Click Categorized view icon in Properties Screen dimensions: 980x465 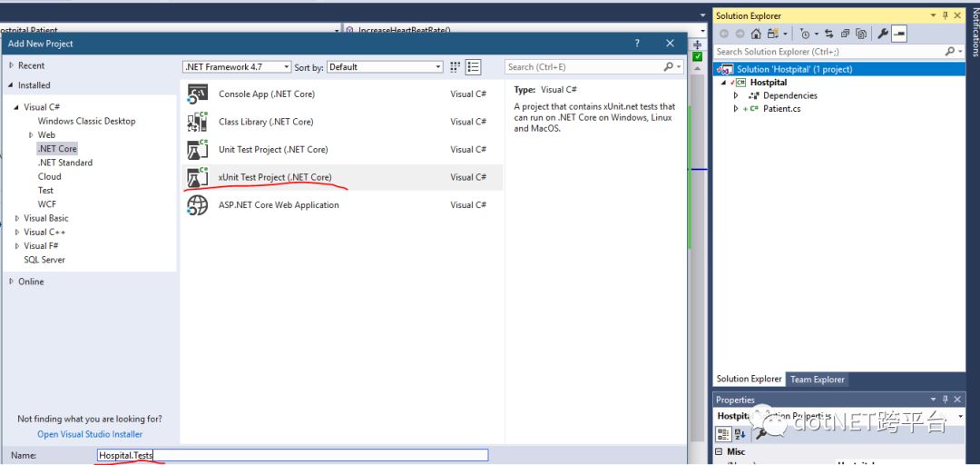723,434
